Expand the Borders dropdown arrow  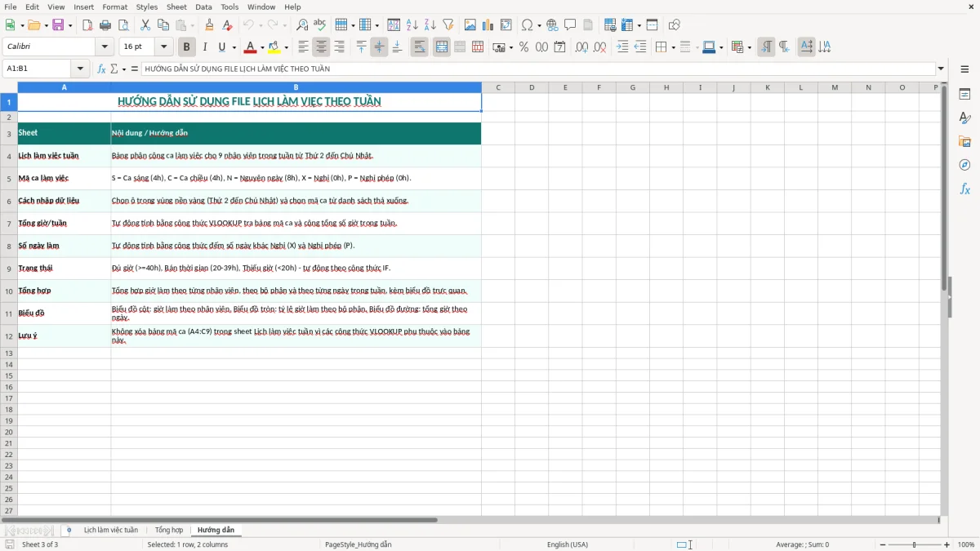click(672, 47)
